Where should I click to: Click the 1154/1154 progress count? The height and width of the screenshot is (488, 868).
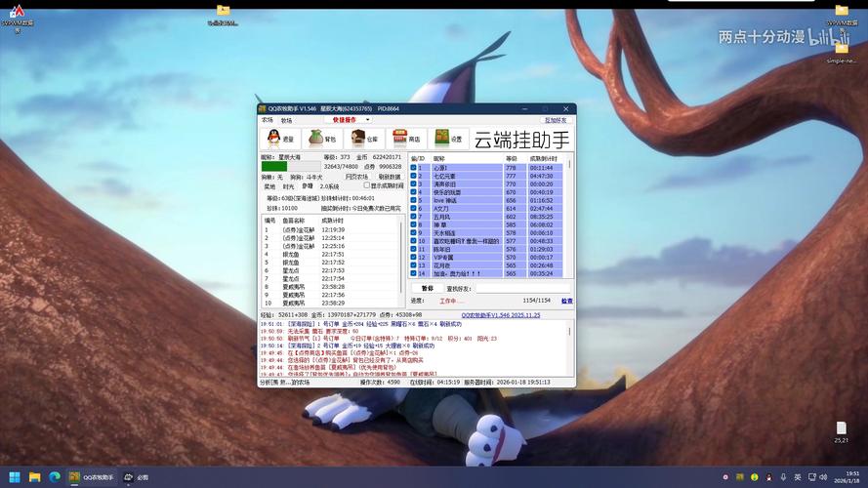point(536,301)
